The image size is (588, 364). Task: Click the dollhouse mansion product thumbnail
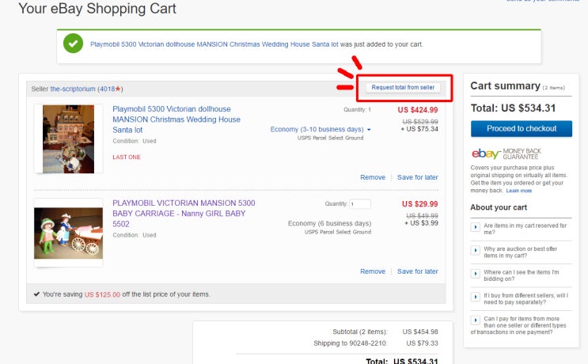tap(68, 138)
